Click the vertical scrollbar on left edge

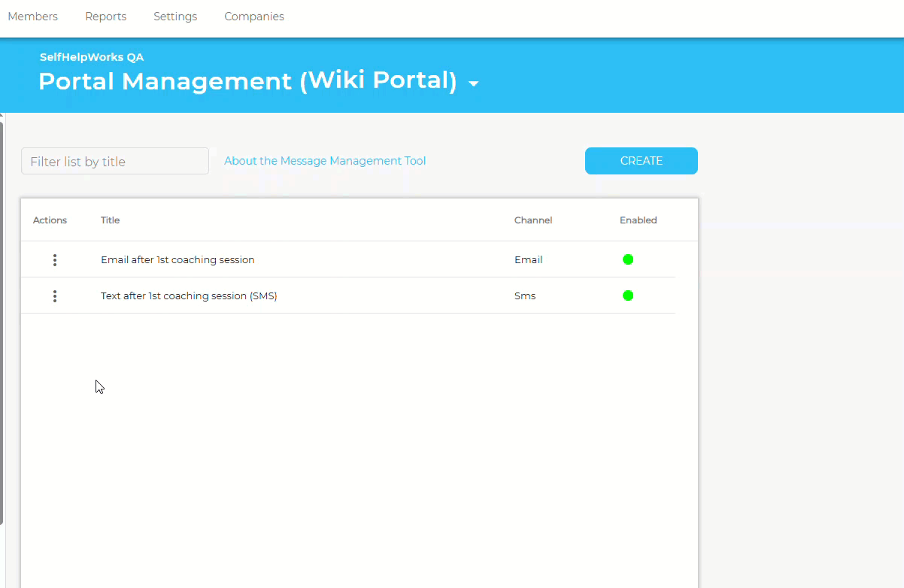coord(2,316)
